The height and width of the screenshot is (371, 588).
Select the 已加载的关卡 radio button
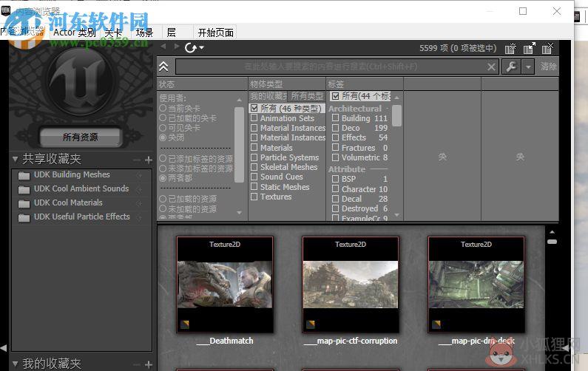(x=163, y=118)
